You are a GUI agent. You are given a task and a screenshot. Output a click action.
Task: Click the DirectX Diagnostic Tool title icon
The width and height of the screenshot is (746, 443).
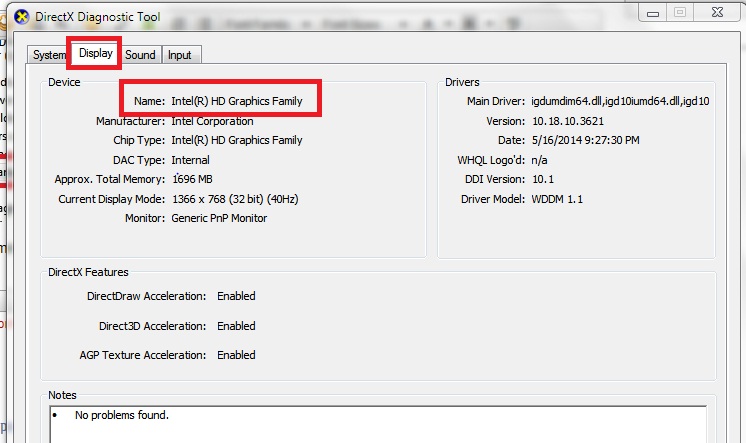tap(21, 17)
